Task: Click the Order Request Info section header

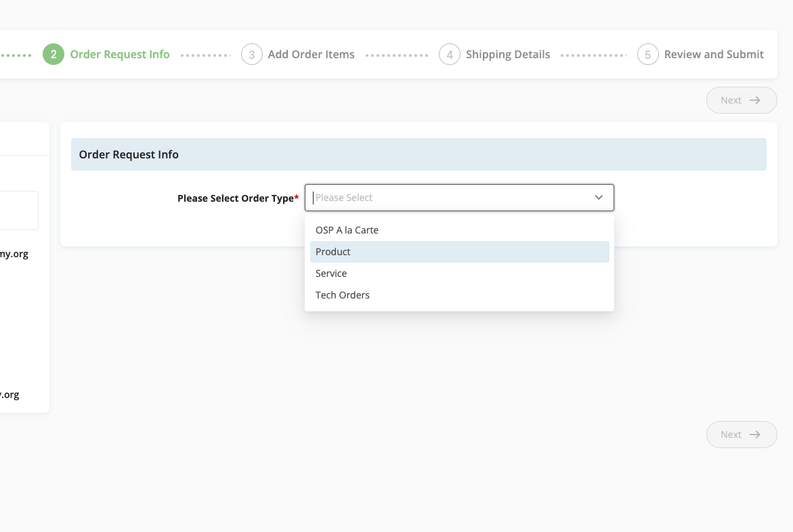Action: pyautogui.click(x=419, y=154)
